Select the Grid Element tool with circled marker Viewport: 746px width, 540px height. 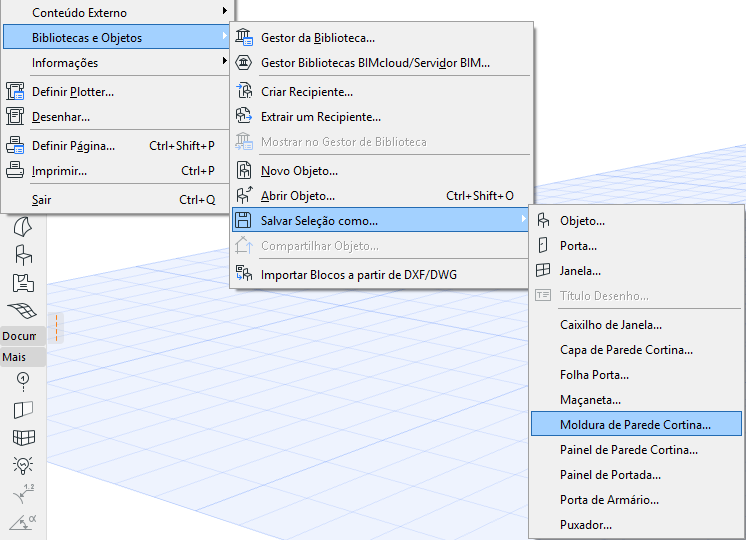(x=23, y=382)
